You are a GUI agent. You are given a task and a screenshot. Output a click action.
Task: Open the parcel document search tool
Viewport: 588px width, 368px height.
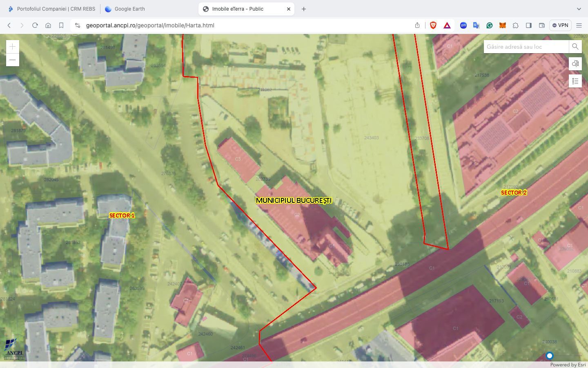click(575, 64)
